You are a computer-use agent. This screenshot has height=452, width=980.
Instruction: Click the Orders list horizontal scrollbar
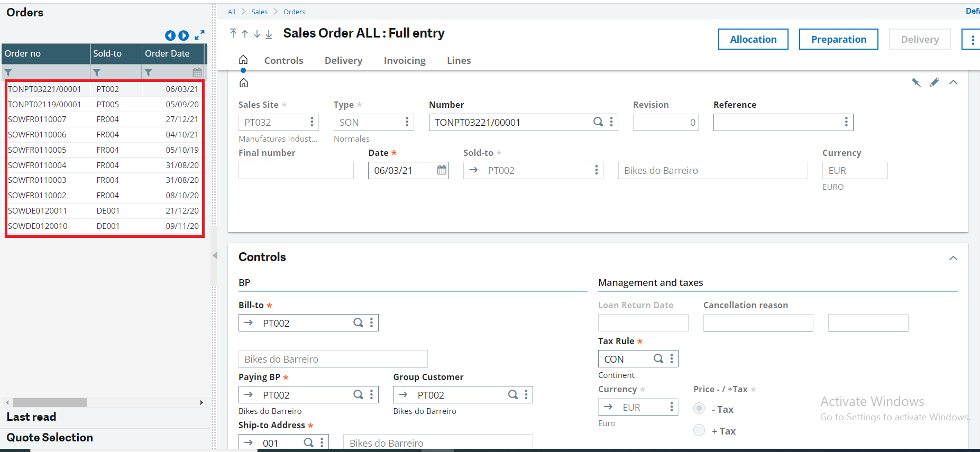coord(50,402)
